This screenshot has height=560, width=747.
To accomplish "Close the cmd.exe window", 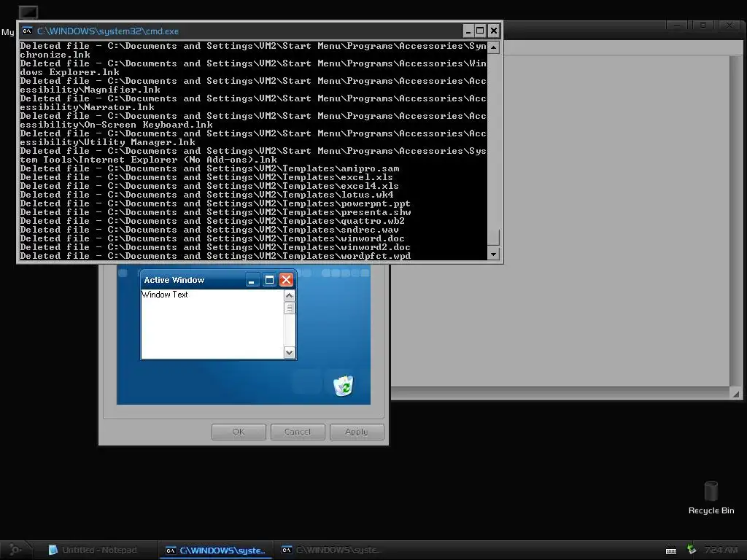I will point(494,31).
